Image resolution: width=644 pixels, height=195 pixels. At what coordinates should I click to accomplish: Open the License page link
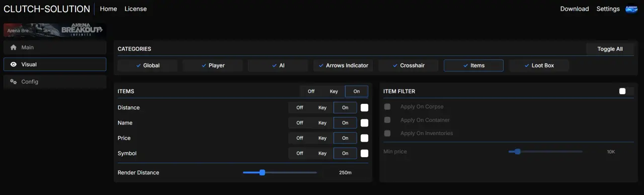click(x=136, y=9)
